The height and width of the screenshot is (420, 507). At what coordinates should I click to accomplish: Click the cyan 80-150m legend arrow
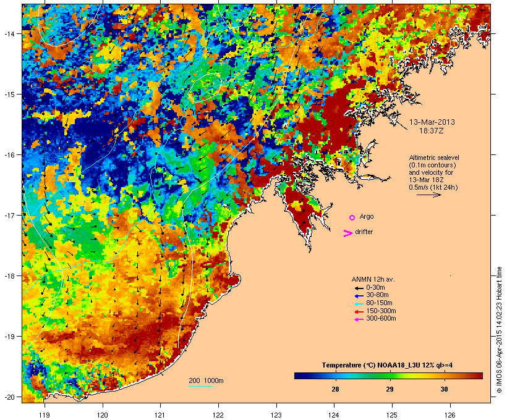(359, 304)
